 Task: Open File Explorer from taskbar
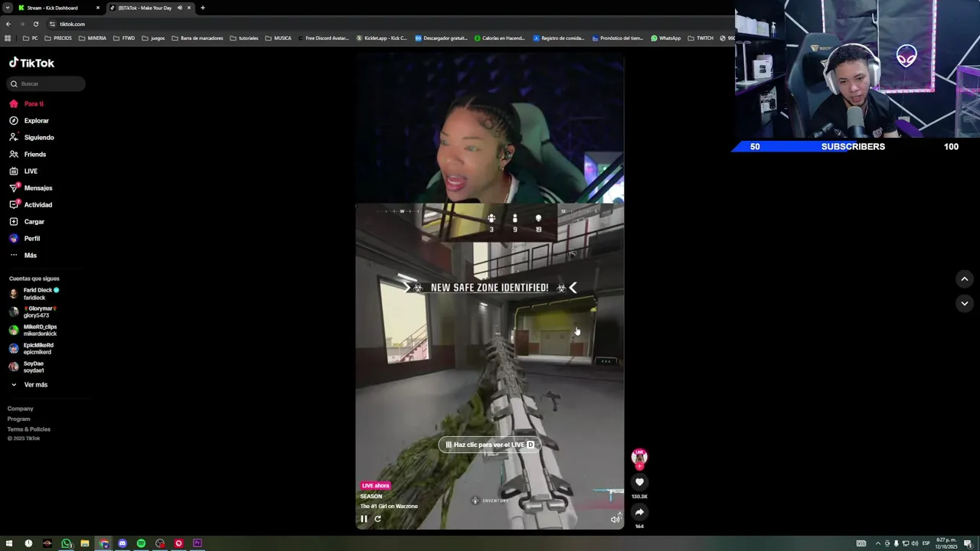85,543
